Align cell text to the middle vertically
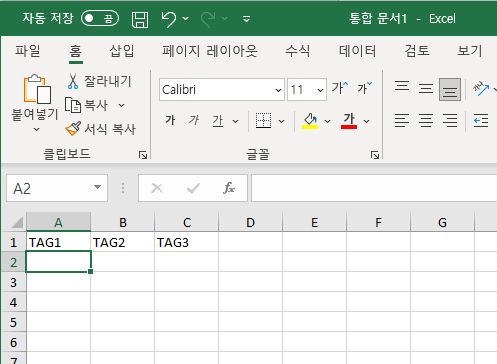The width and height of the screenshot is (497, 364). click(x=426, y=89)
